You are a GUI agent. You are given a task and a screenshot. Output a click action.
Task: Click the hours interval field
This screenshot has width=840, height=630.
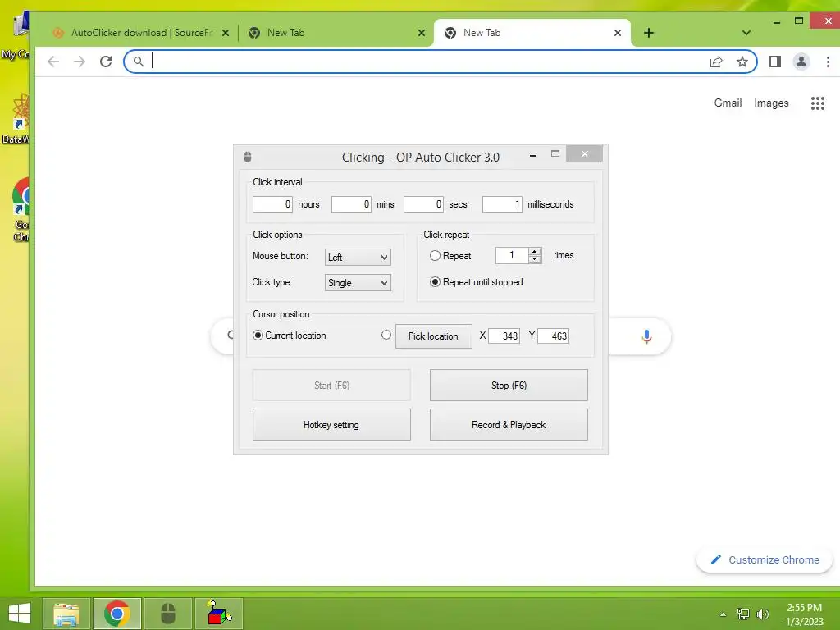(272, 204)
